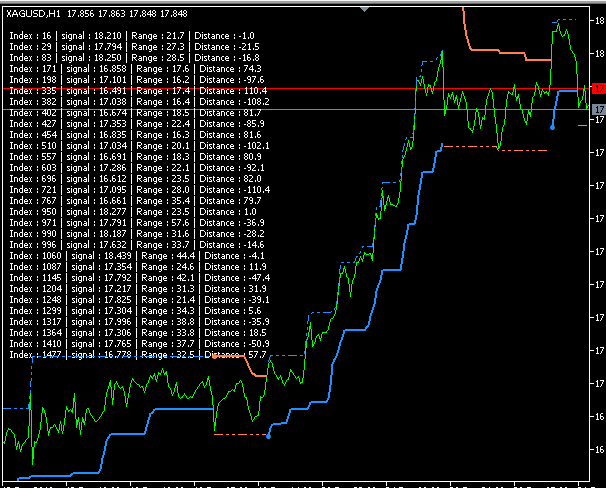Click the row 'Index : 971 | signal : 17.791'
The height and width of the screenshot is (488, 606).
(x=137, y=223)
